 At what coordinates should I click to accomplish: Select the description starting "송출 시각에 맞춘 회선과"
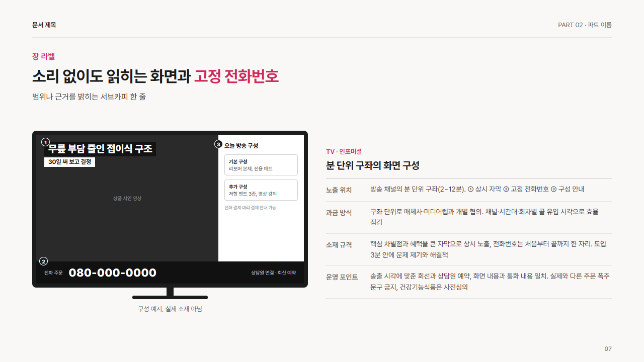pos(490,282)
